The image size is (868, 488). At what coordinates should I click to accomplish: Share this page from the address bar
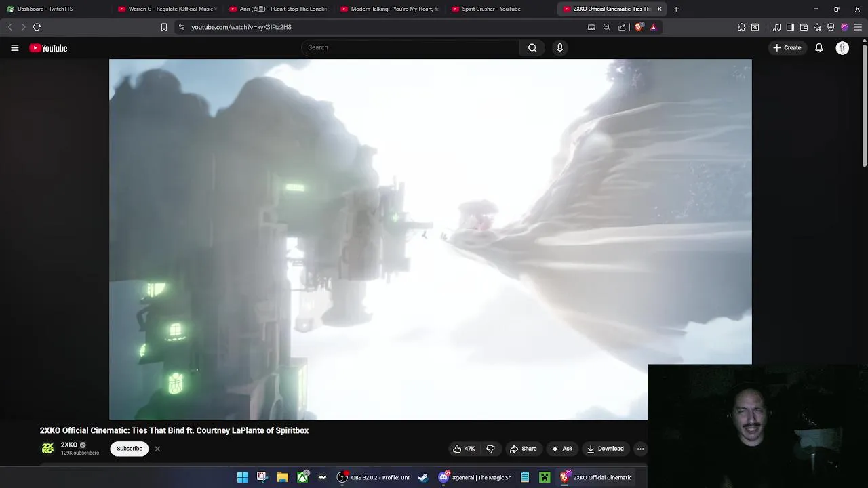622,27
